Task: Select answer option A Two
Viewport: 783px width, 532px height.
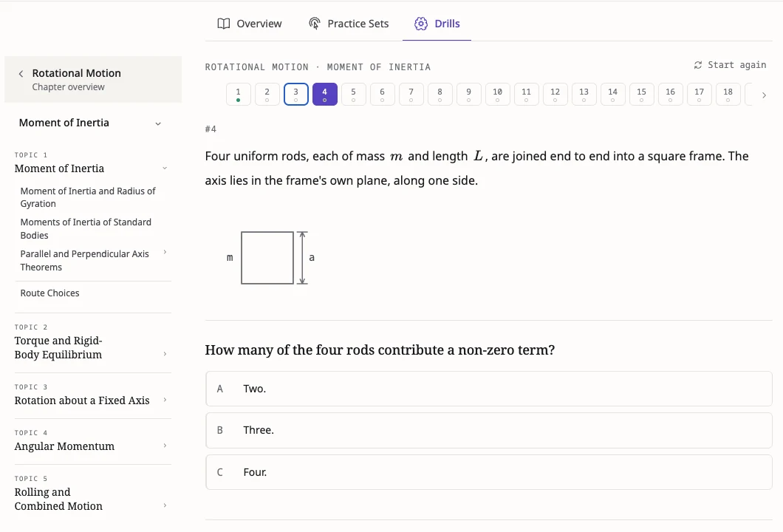Action: click(489, 389)
